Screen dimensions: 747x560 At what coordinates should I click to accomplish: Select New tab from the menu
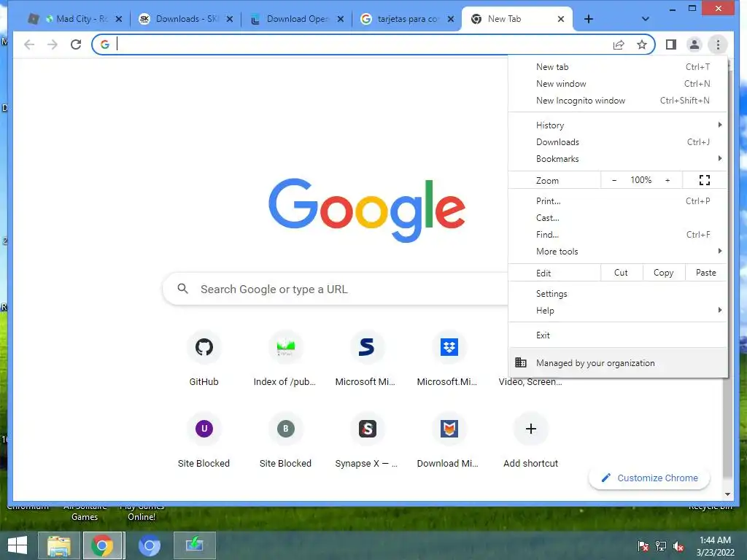(x=617, y=66)
